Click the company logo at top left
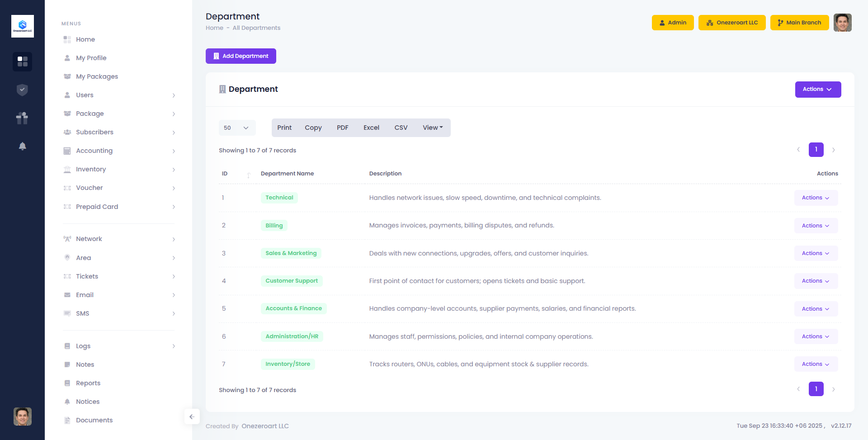The image size is (868, 440). 22,26
